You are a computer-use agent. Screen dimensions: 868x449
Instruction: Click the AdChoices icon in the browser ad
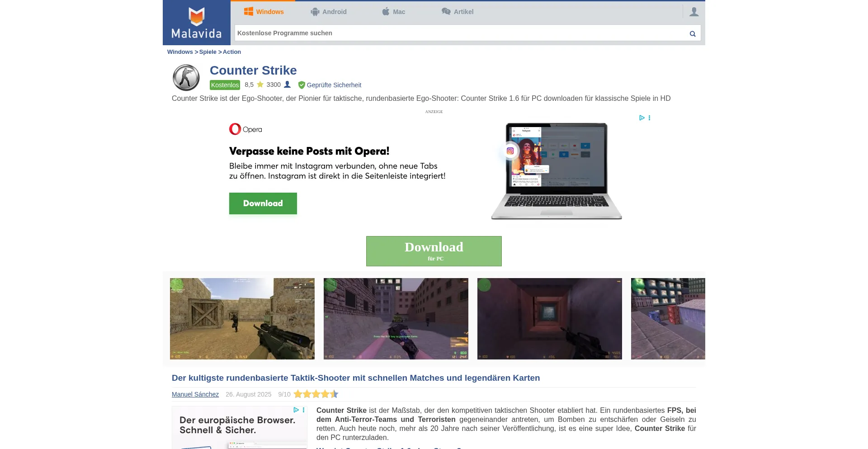click(x=296, y=410)
